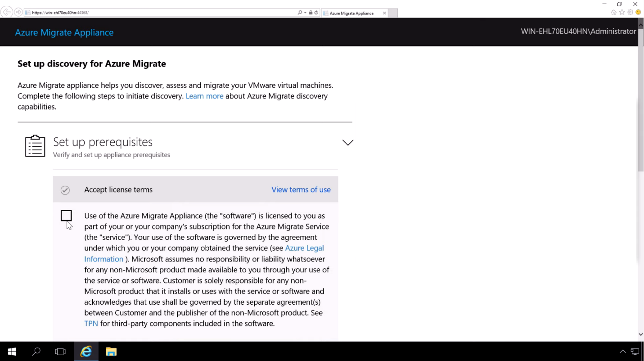
Task: Open the Learn more link
Action: click(x=204, y=96)
